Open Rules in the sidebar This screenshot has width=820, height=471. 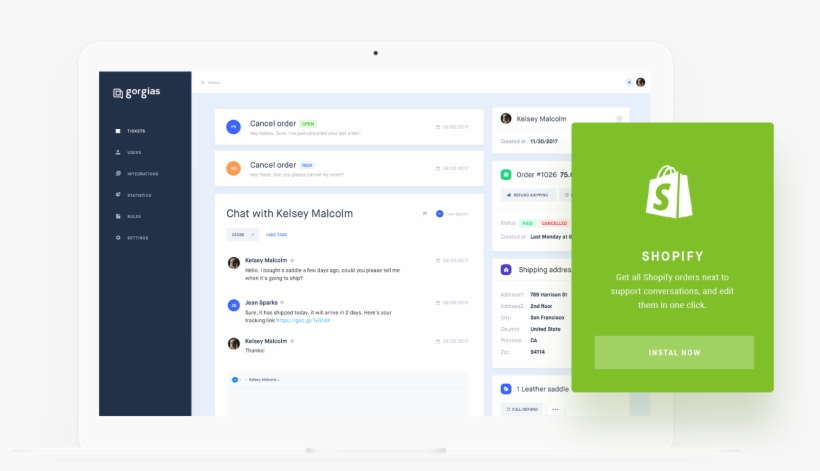(129, 216)
